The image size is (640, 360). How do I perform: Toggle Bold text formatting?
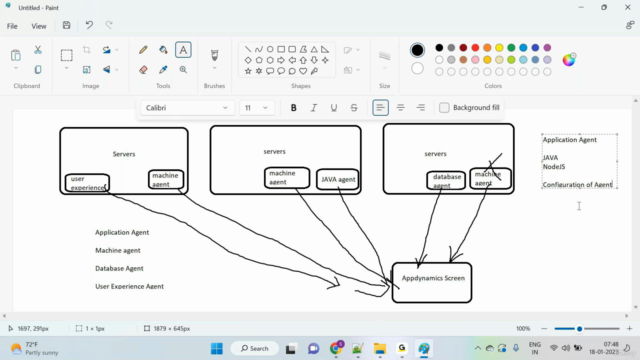(x=293, y=108)
